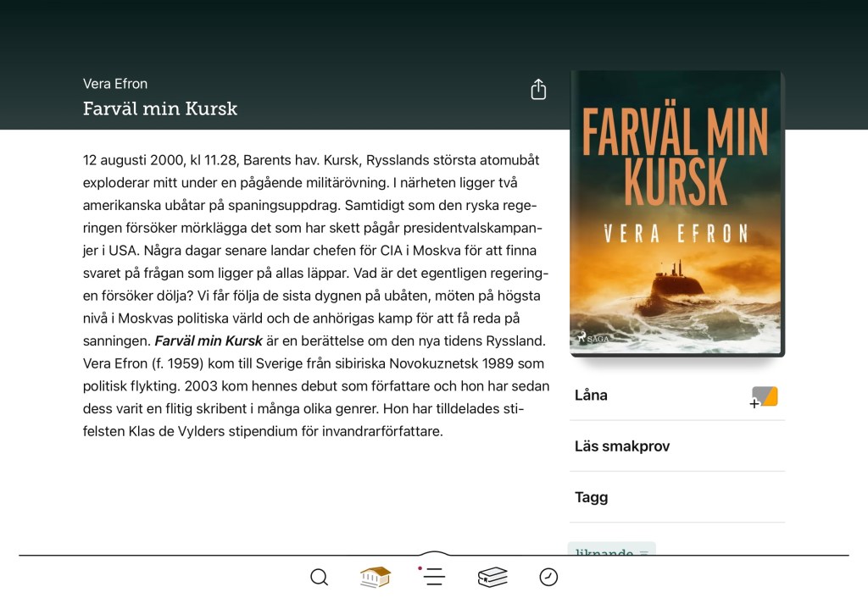The height and width of the screenshot is (609, 868).
Task: Click the bold italic Farväl min Kursk in description
Action: [209, 340]
